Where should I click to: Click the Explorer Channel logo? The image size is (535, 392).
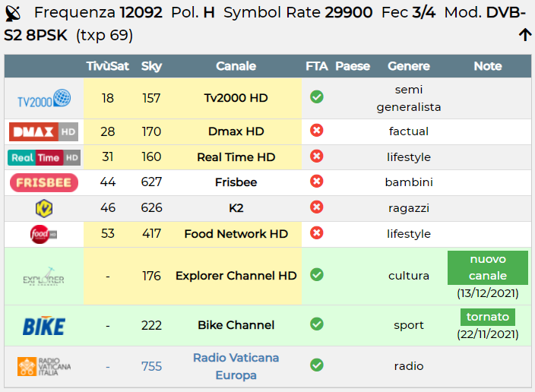pos(43,277)
